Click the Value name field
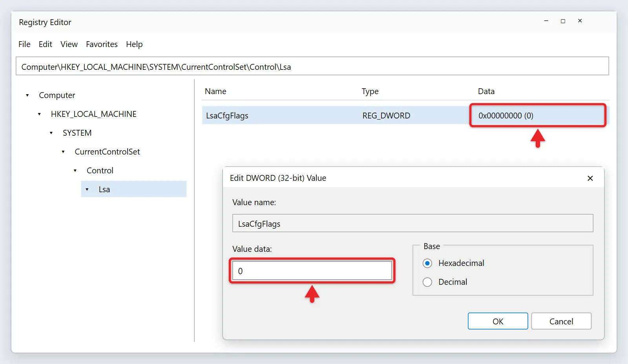This screenshot has height=364, width=628. click(413, 223)
